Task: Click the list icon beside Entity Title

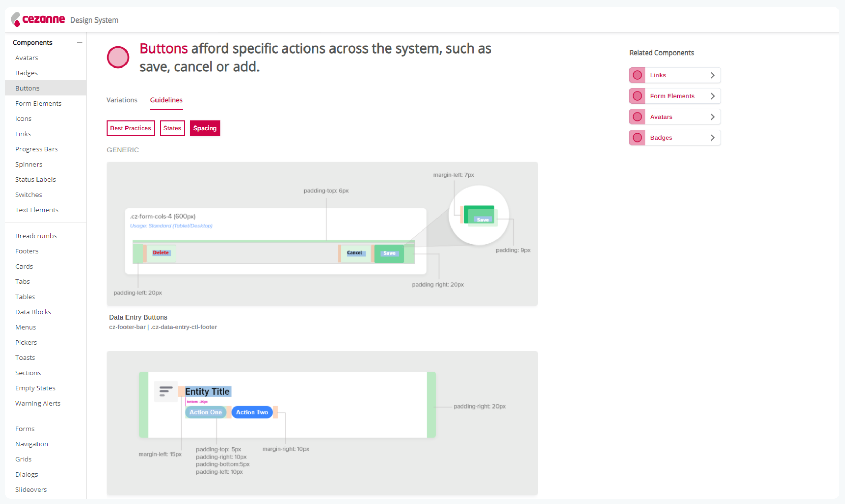Action: pyautogui.click(x=165, y=391)
